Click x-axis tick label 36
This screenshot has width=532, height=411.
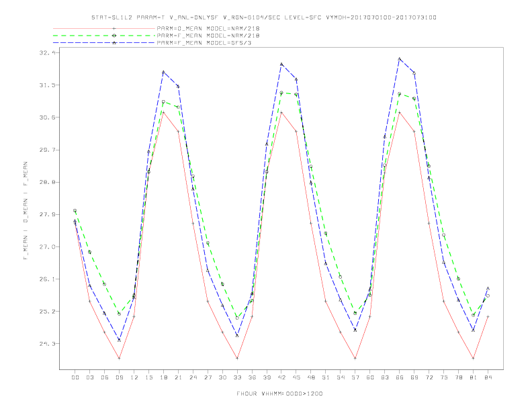[x=252, y=377]
